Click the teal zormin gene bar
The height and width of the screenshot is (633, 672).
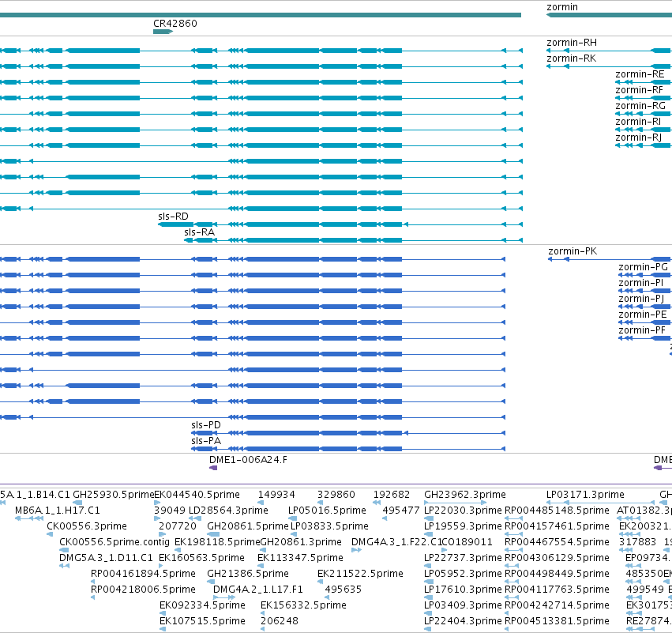pyautogui.click(x=609, y=15)
